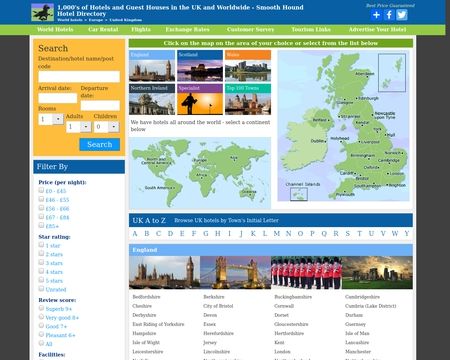Open the Scotland thumbnail tile
450x360 pixels.
tap(200, 66)
